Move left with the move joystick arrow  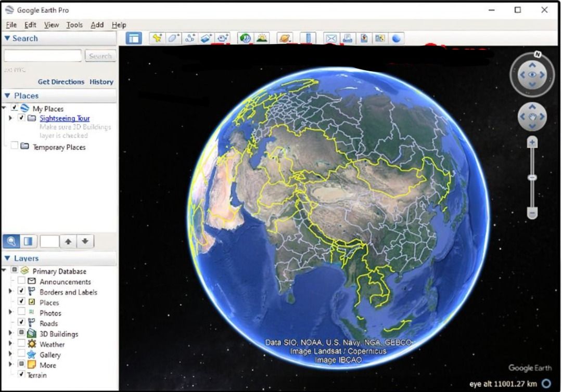pyautogui.click(x=522, y=116)
